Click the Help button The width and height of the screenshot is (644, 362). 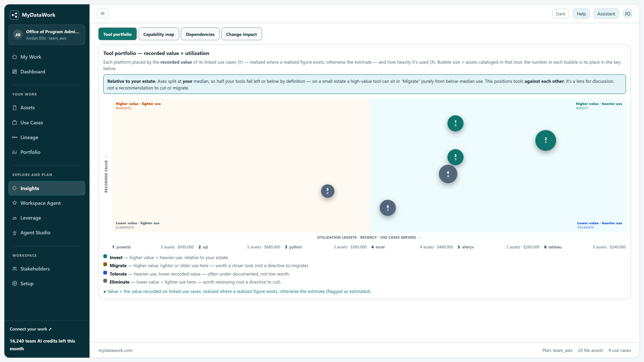(581, 14)
